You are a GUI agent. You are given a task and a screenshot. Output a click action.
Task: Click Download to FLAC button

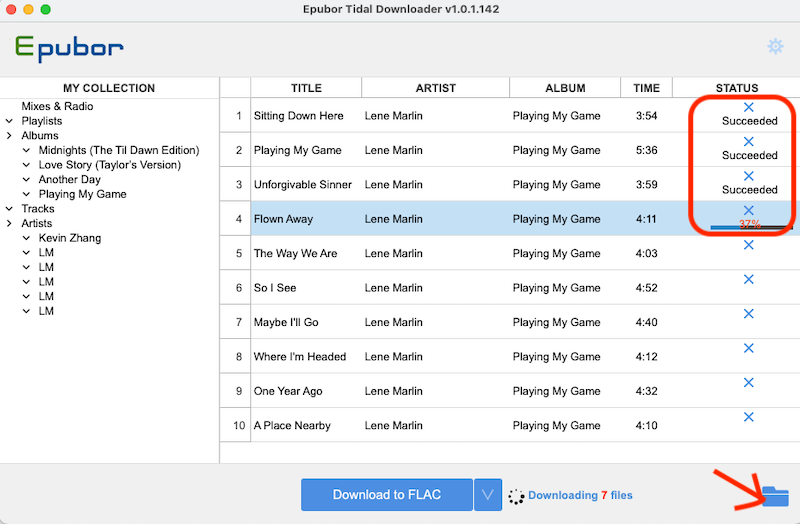(x=387, y=494)
